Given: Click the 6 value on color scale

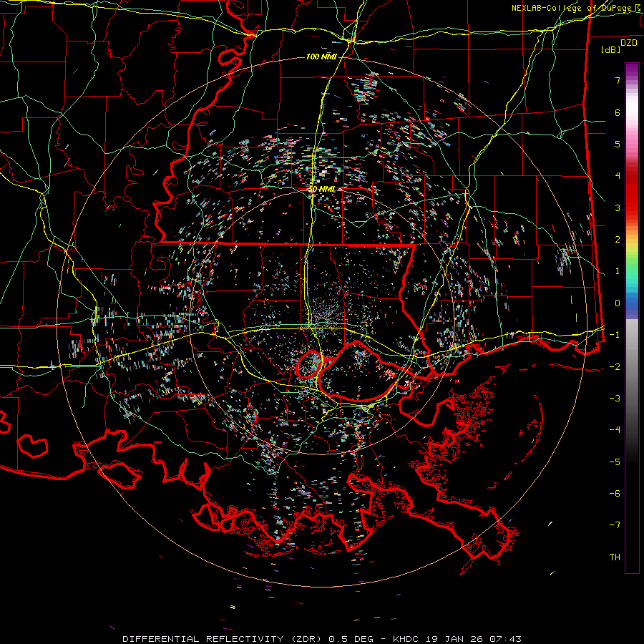Looking at the screenshot, I should pyautogui.click(x=618, y=112).
